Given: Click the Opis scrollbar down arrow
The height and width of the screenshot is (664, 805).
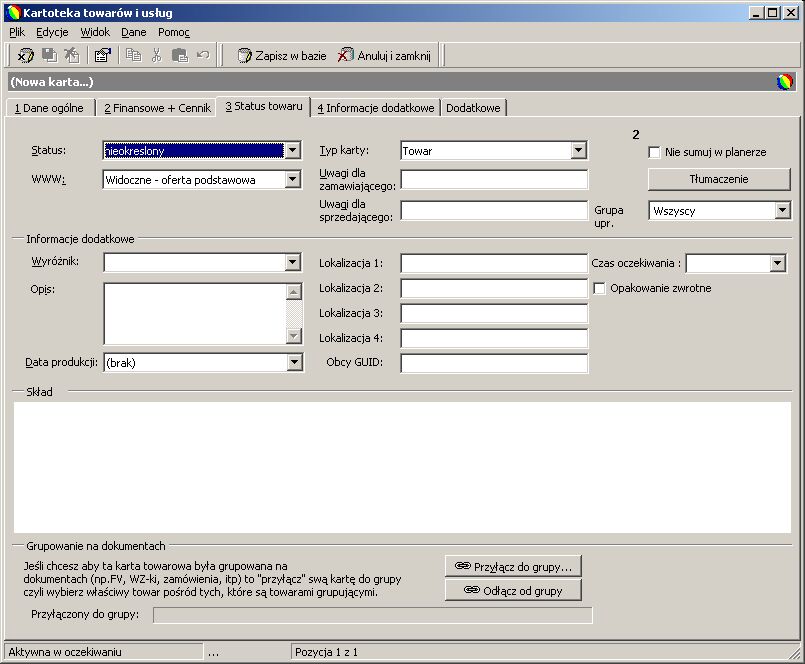Looking at the screenshot, I should pyautogui.click(x=294, y=336).
